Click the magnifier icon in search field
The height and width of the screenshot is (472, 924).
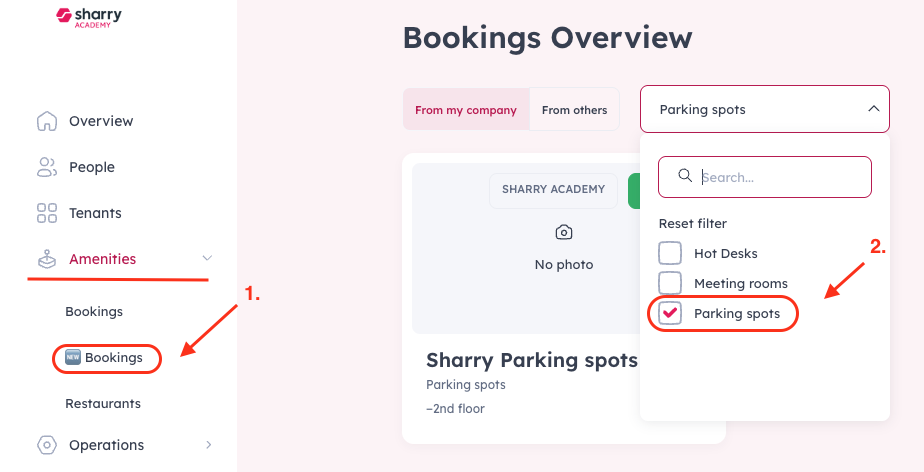pyautogui.click(x=685, y=176)
